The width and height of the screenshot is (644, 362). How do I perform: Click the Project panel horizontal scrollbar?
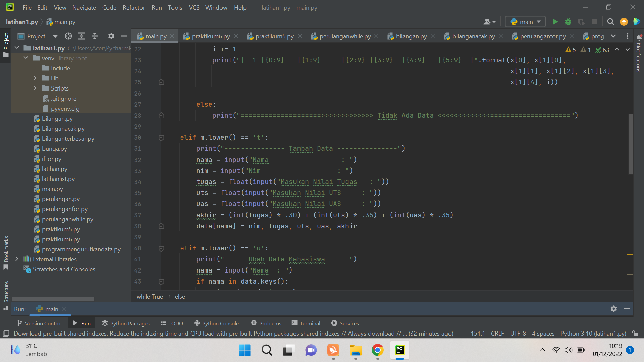53,299
